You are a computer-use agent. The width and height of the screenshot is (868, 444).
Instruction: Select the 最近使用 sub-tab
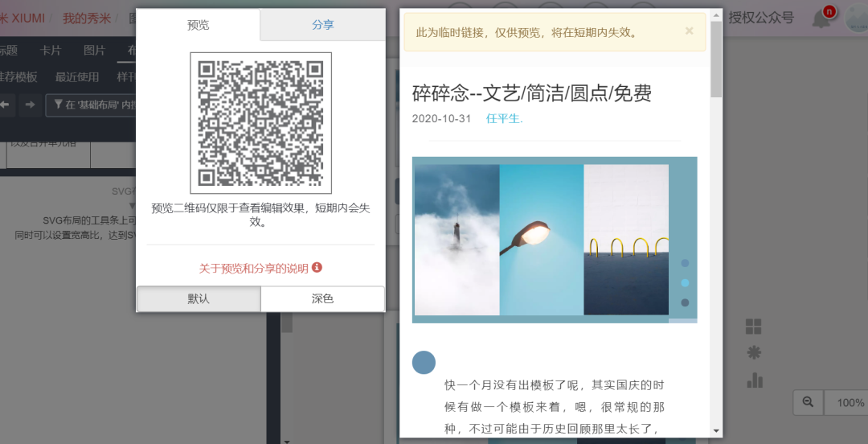coord(77,77)
